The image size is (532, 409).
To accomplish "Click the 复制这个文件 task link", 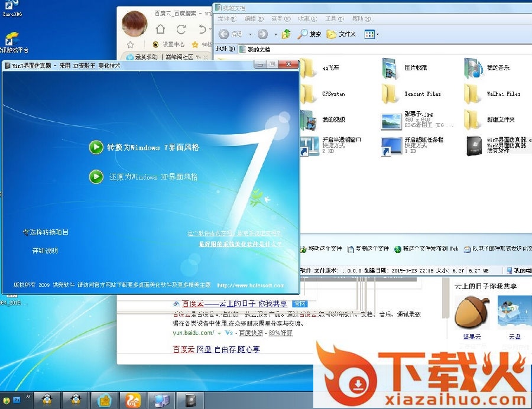I will pyautogui.click(x=368, y=249).
